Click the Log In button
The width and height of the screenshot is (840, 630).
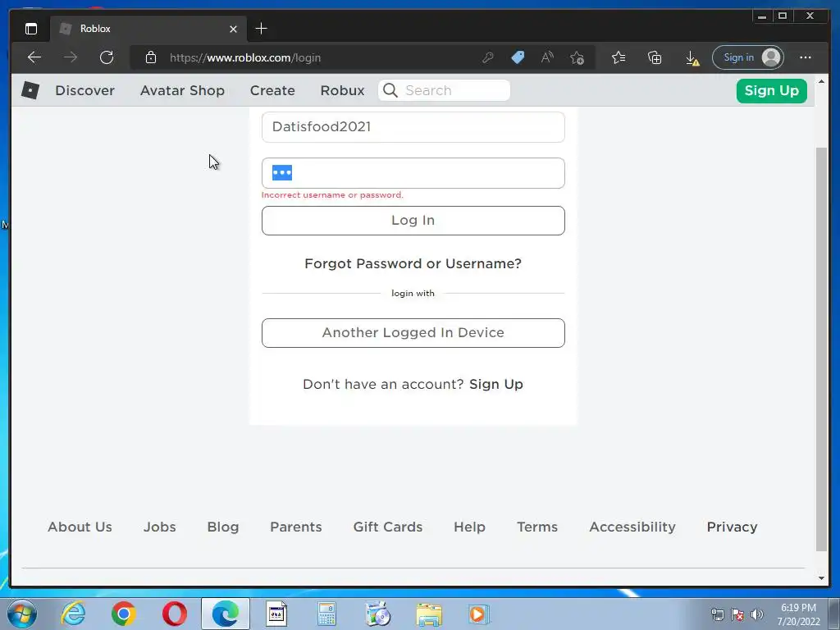tap(413, 221)
